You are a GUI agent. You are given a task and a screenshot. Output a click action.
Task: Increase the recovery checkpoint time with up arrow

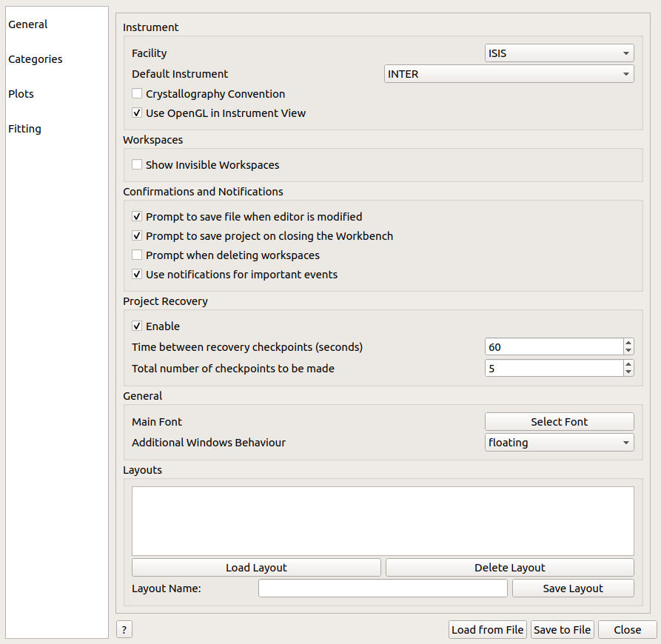click(628, 343)
